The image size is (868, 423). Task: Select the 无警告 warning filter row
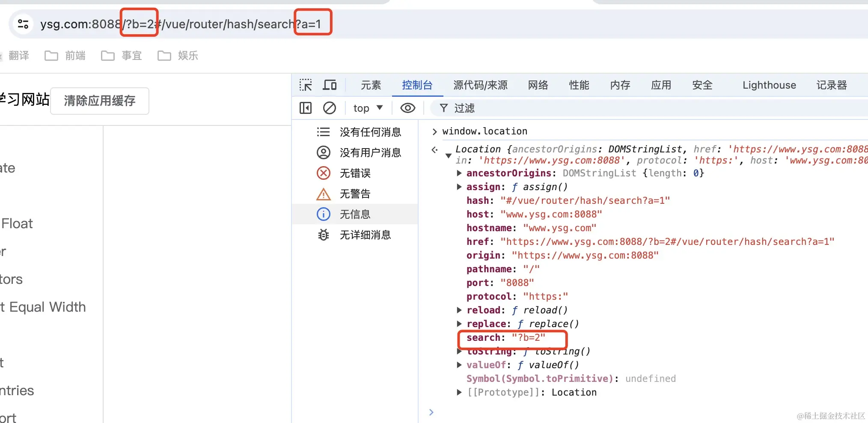(x=355, y=194)
